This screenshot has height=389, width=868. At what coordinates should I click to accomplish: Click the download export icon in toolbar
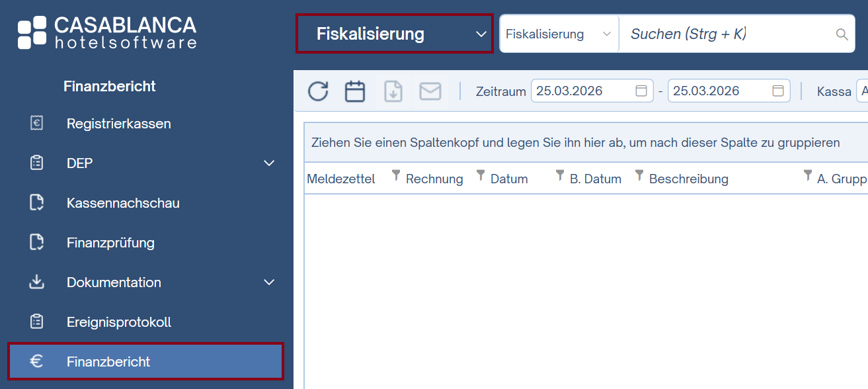pos(393,91)
